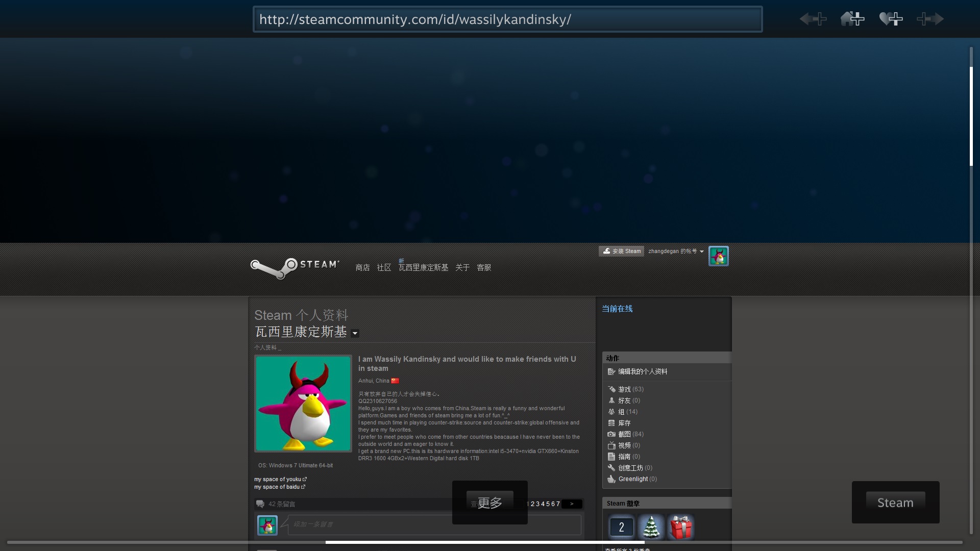Open the Greenlight (0) link
The height and width of the screenshot is (551, 980).
(638, 479)
